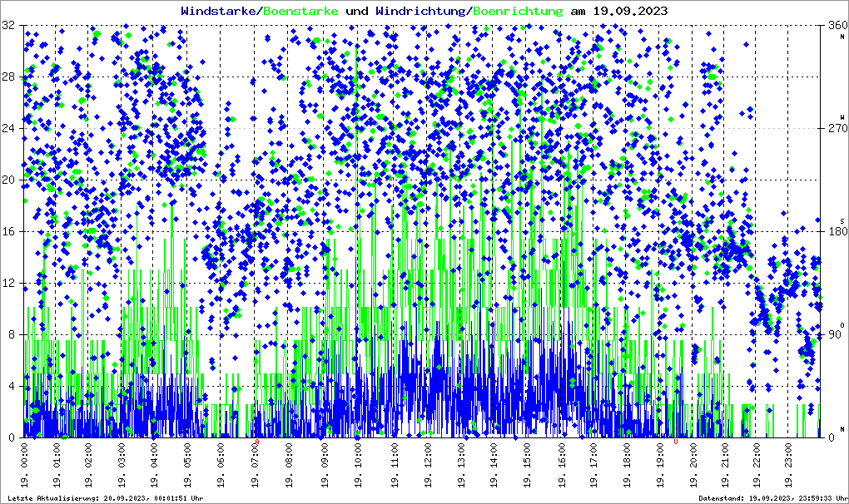Click the "19. 07:00" time axis label

(255, 466)
